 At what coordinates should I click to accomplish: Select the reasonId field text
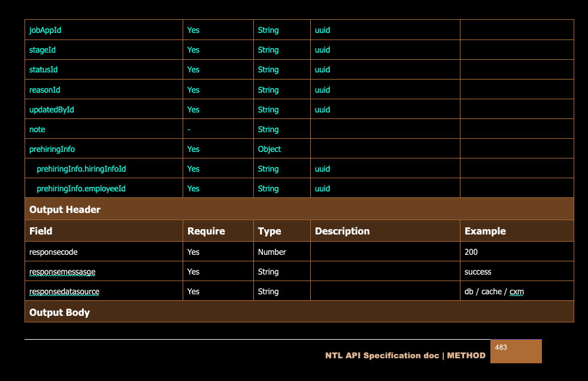coord(45,90)
